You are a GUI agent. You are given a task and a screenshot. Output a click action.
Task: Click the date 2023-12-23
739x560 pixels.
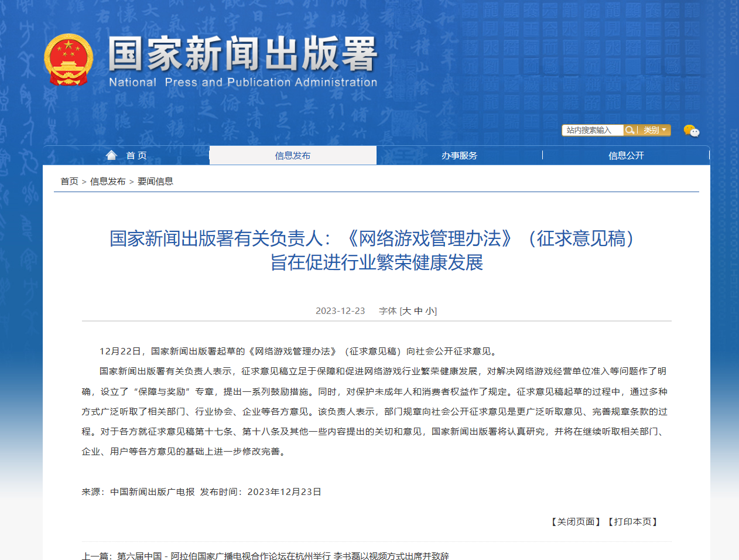tap(340, 311)
